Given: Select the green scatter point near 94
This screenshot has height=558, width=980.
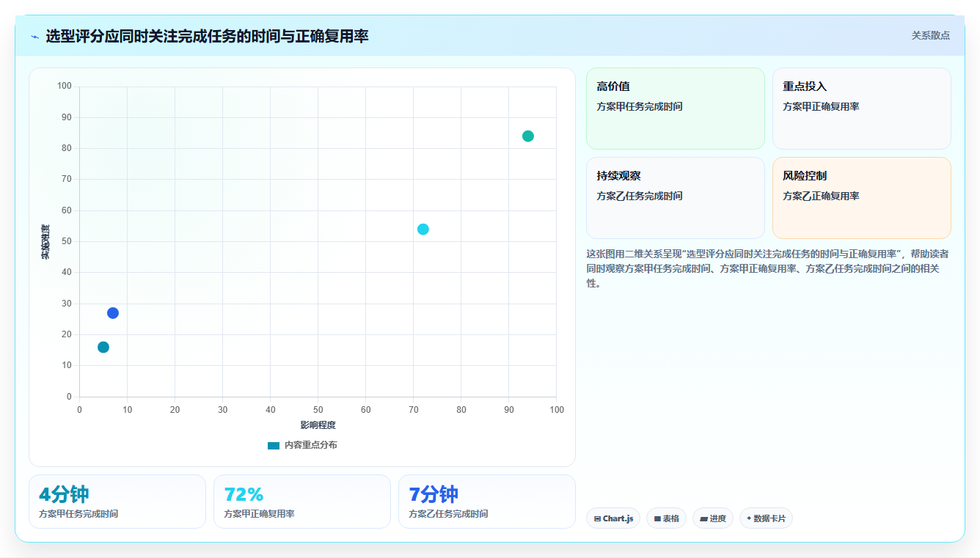Looking at the screenshot, I should 528,136.
